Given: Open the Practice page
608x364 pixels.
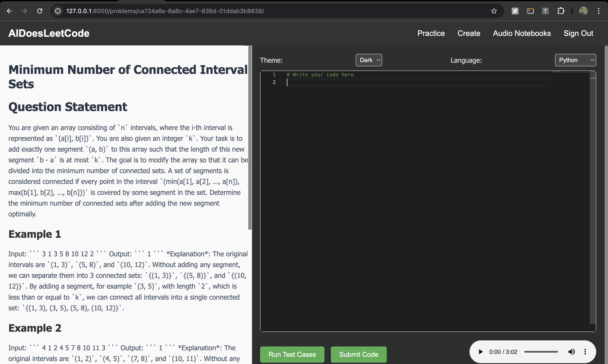Looking at the screenshot, I should pyautogui.click(x=431, y=33).
